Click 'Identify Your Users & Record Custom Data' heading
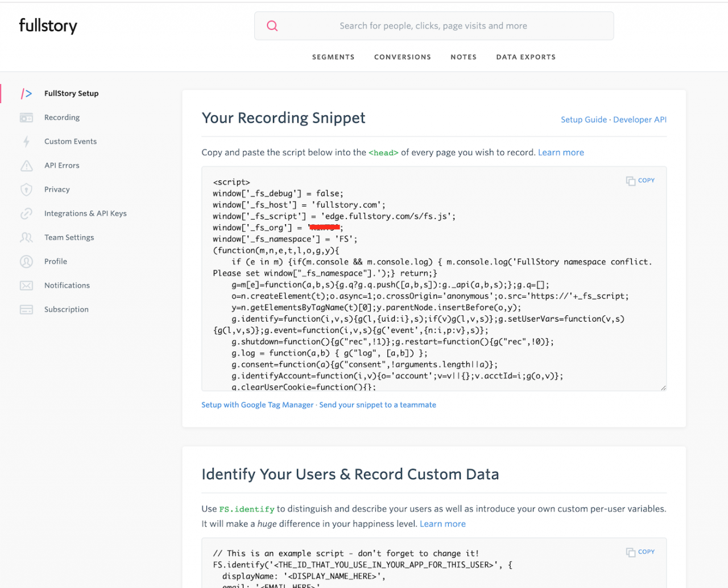This screenshot has width=728, height=588. click(350, 474)
